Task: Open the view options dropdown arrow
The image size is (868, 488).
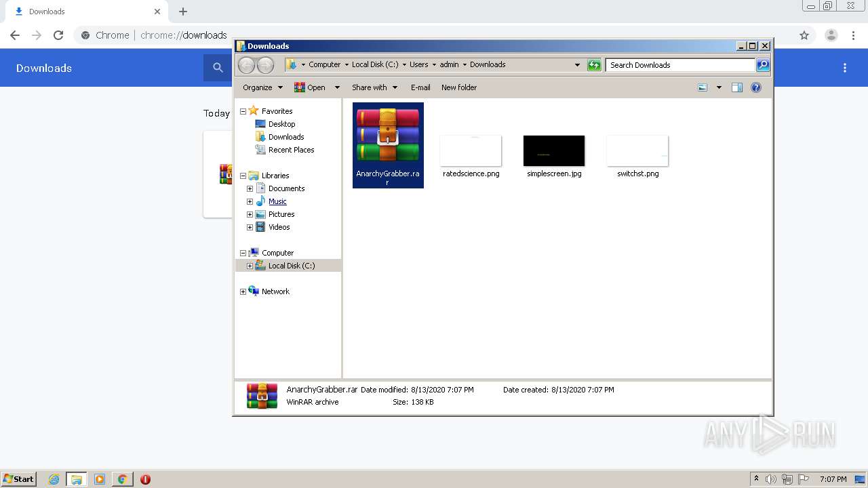Action: click(719, 87)
